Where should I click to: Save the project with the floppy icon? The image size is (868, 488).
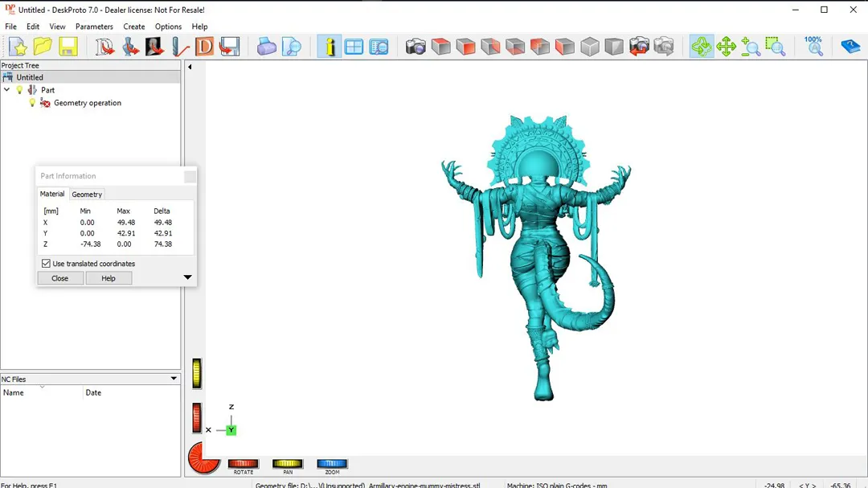68,47
